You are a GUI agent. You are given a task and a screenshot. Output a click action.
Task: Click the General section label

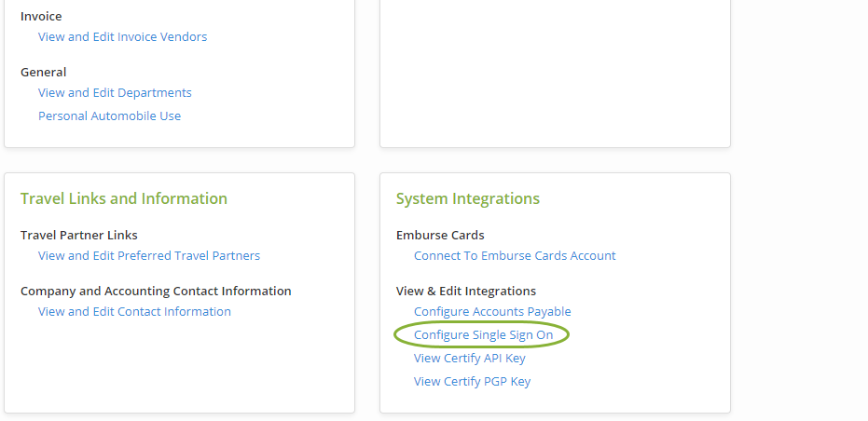click(x=43, y=73)
